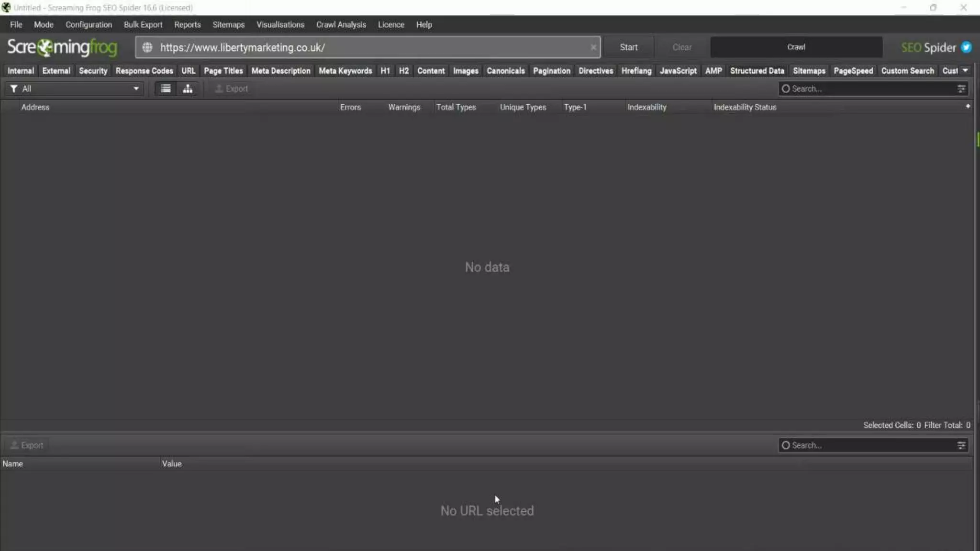Click the globe icon in URL bar
Image resolution: width=980 pixels, height=551 pixels.
click(x=147, y=47)
